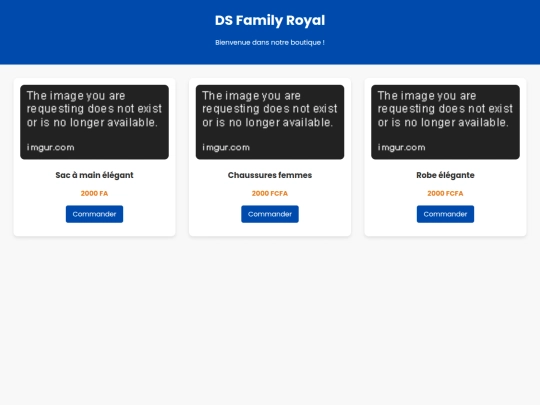Viewport: 540px width, 405px height.
Task: Click the missing image for Chaussures femmes
Action: (x=270, y=122)
